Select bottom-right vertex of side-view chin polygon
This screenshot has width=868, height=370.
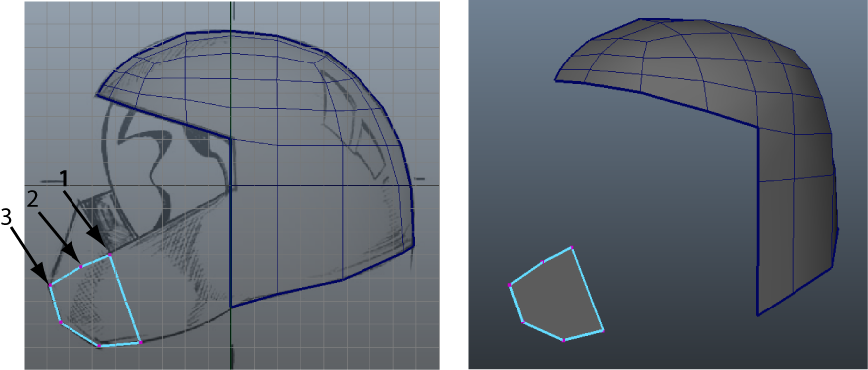tap(141, 343)
